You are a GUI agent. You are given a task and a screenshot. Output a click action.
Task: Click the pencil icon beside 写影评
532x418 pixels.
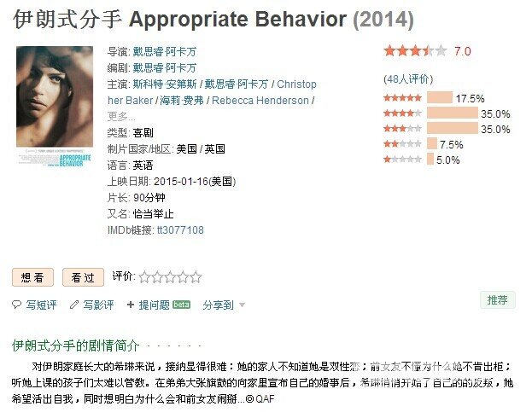pyautogui.click(x=74, y=305)
